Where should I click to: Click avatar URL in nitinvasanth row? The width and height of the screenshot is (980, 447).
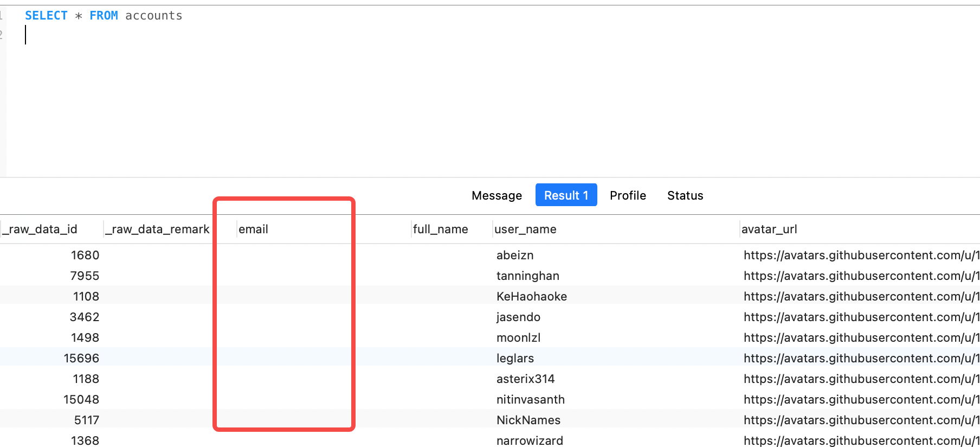click(861, 399)
